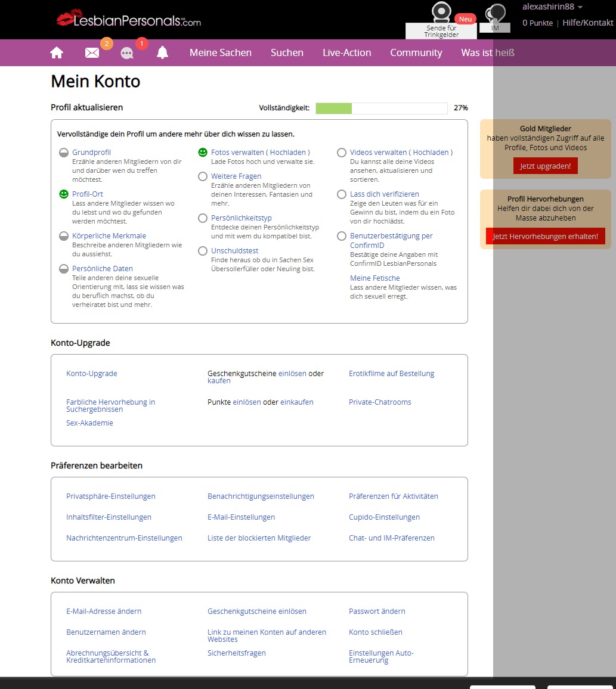Open the Sex-Akademie link
616x689 pixels.
(x=89, y=423)
